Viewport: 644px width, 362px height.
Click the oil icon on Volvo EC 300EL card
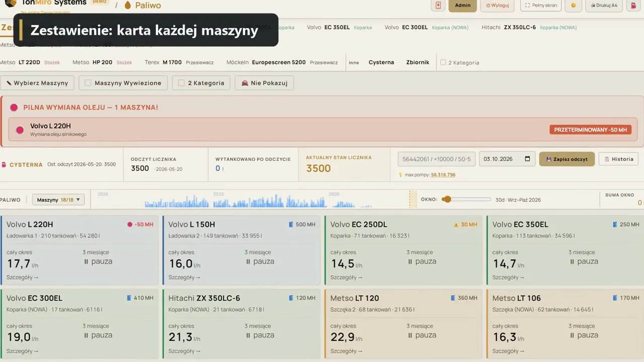click(129, 298)
